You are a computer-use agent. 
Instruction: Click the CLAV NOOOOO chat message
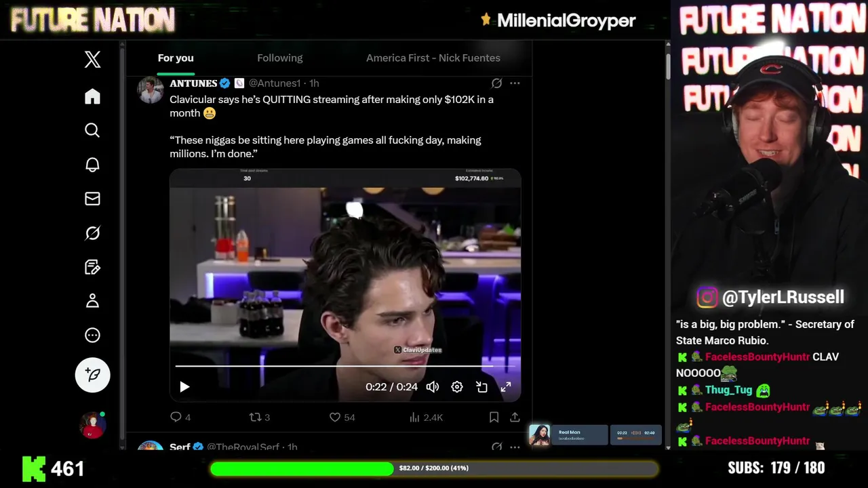pyautogui.click(x=757, y=365)
